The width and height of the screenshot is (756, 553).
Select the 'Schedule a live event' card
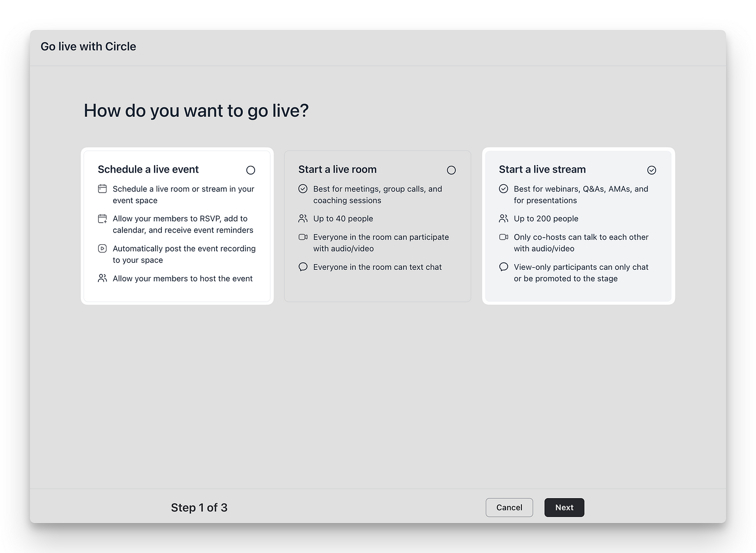point(177,226)
